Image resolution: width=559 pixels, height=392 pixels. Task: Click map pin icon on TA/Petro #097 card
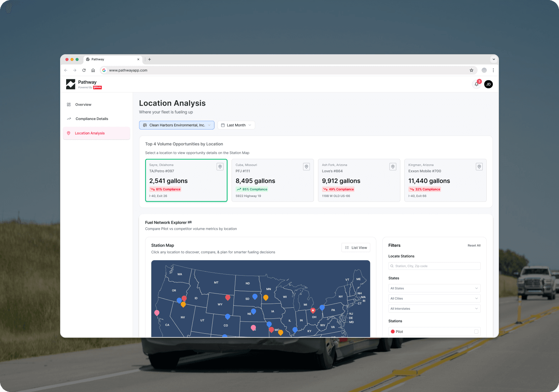click(x=220, y=167)
